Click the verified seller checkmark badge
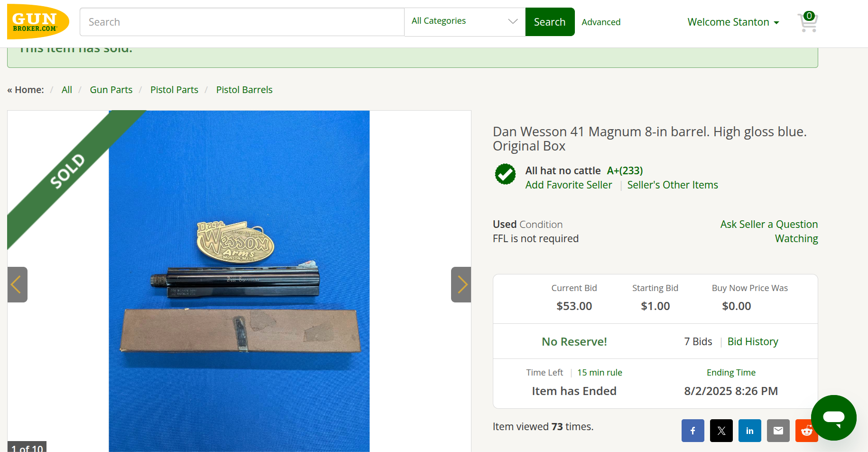The image size is (868, 452). [x=505, y=174]
